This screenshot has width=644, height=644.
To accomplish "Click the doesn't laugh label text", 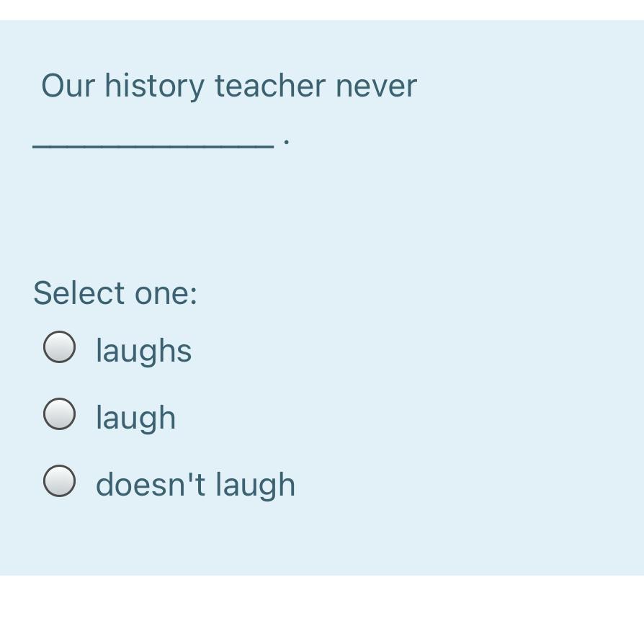I will coord(195,485).
